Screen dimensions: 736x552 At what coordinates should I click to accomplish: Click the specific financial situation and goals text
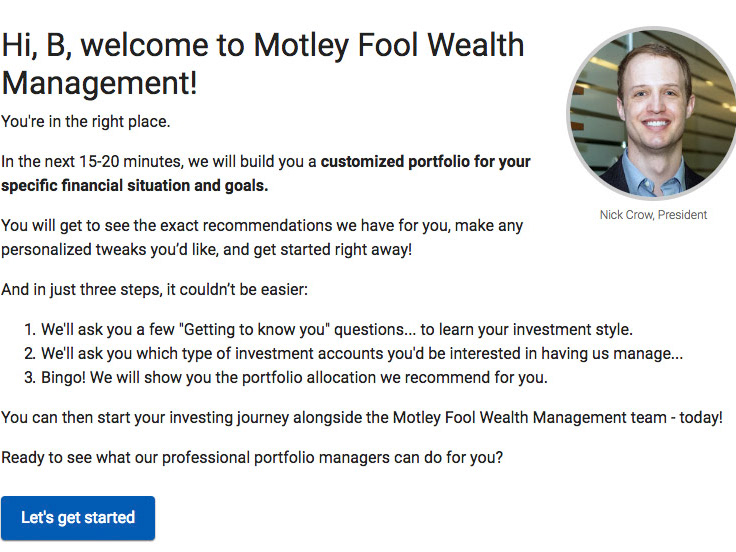click(x=135, y=185)
